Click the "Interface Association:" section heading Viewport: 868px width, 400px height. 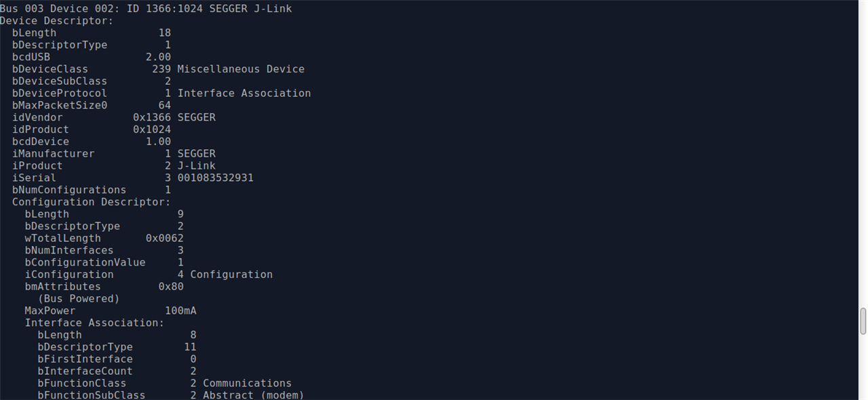(x=94, y=323)
